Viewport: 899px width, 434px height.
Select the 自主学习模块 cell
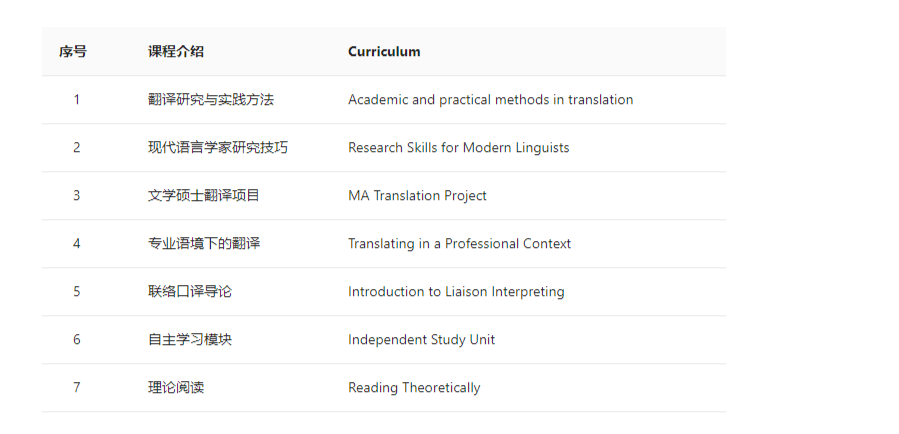point(190,339)
